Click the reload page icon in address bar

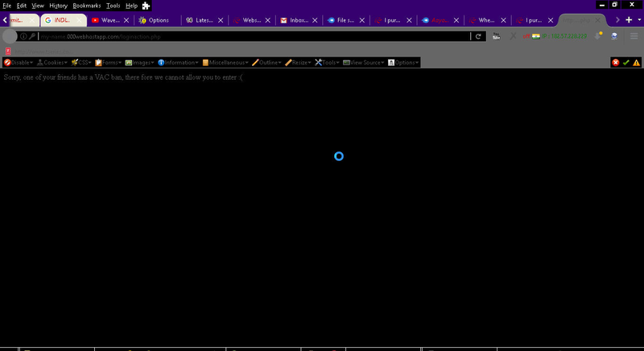[x=478, y=36]
